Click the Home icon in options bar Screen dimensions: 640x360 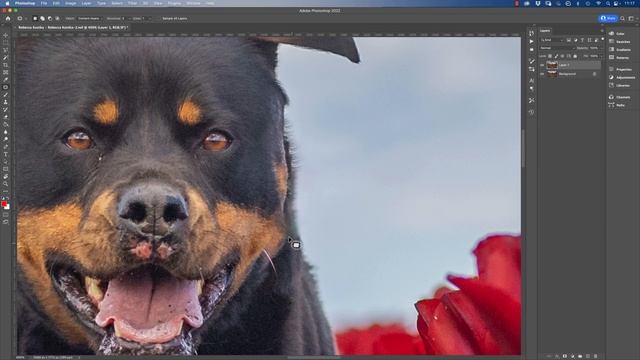click(8, 18)
